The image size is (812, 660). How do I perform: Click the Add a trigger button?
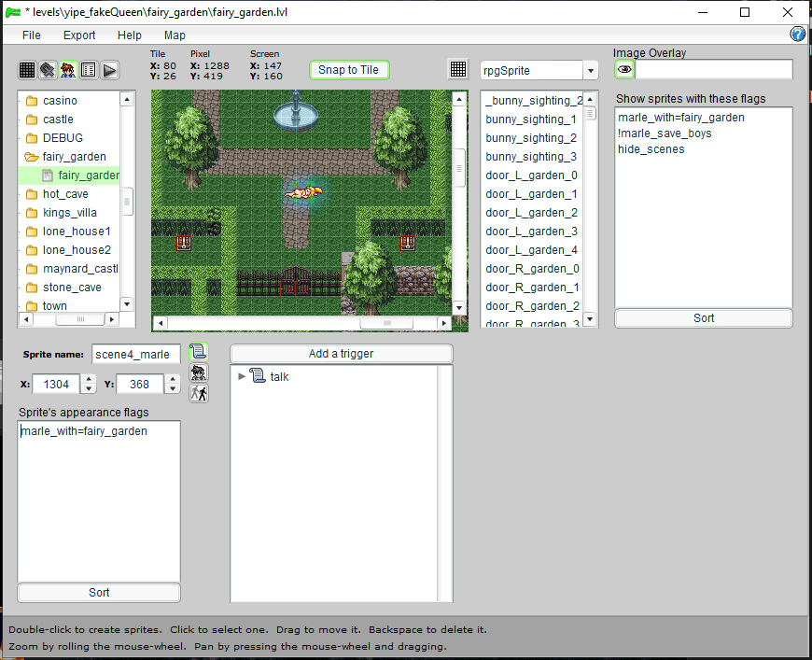click(x=341, y=354)
